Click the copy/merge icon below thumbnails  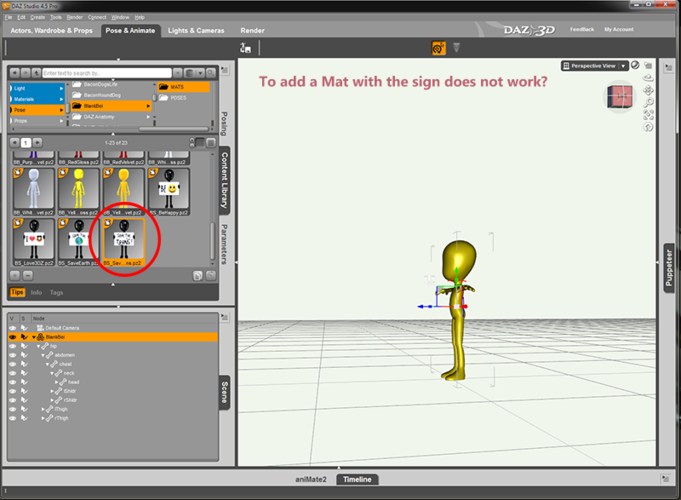point(198,275)
